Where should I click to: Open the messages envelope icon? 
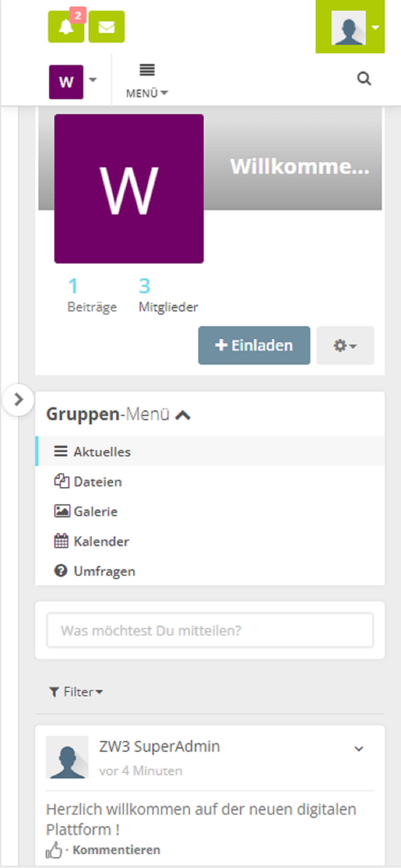106,27
